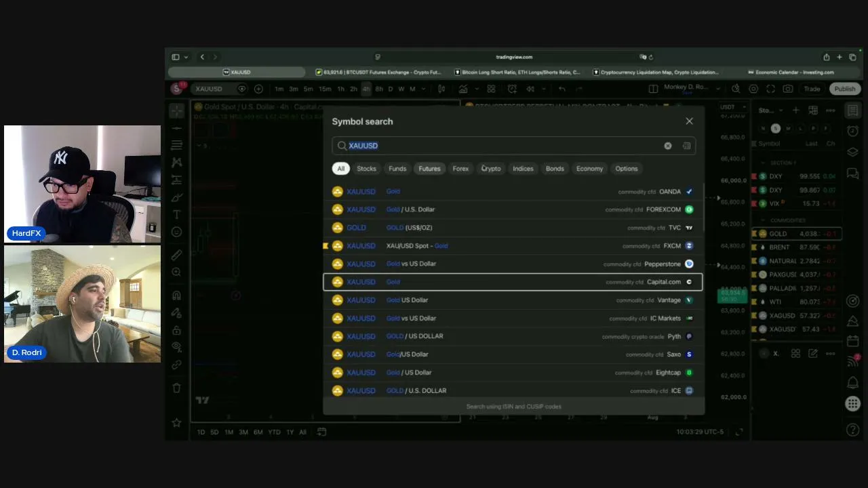Open the XAUUSD symbol button in toolbar
Screen dimensions: 868x488
point(209,89)
